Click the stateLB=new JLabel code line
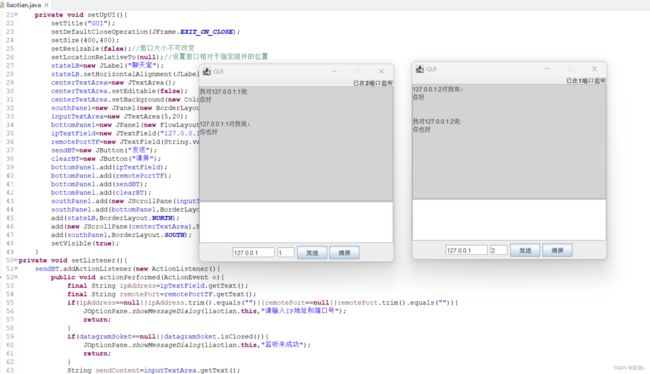Viewport: 650px width, 374px height. tap(107, 66)
